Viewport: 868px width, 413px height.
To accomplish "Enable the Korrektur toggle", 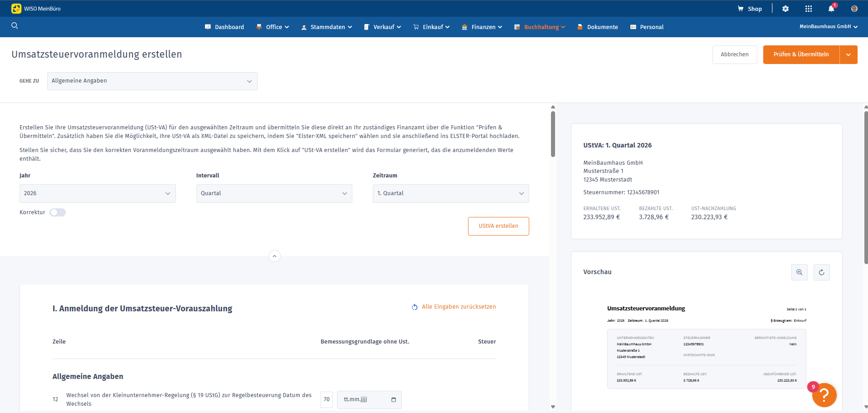I will [x=58, y=212].
